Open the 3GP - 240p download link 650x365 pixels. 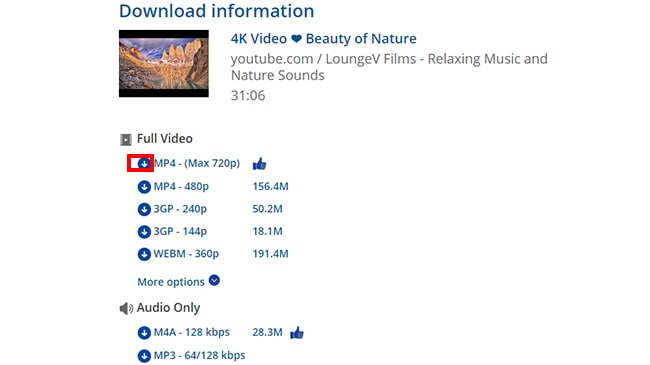(x=180, y=209)
